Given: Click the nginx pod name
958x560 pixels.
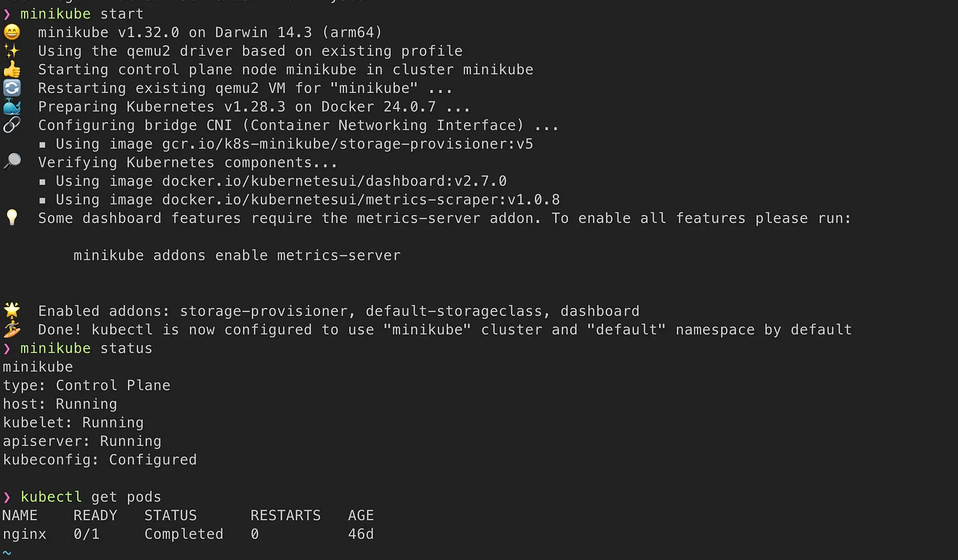Looking at the screenshot, I should [25, 534].
